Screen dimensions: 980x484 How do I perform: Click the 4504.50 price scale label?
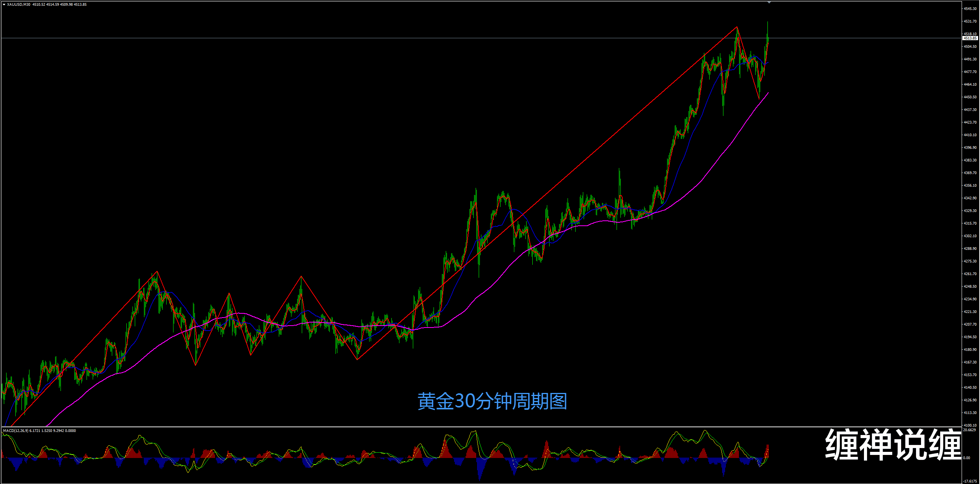(970, 47)
